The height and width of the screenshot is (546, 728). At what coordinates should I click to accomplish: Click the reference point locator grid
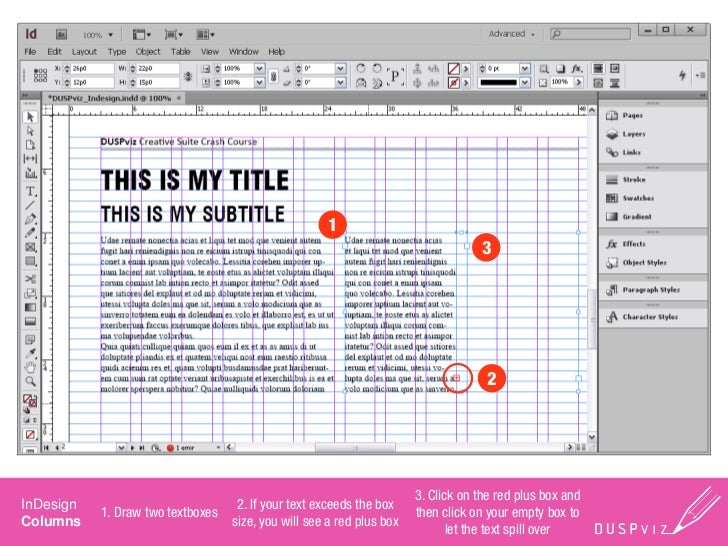click(40, 75)
